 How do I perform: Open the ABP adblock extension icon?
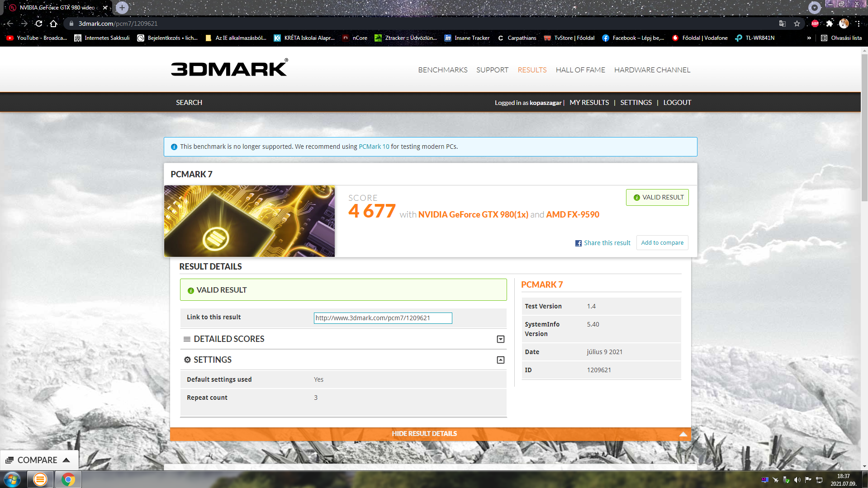click(x=815, y=24)
